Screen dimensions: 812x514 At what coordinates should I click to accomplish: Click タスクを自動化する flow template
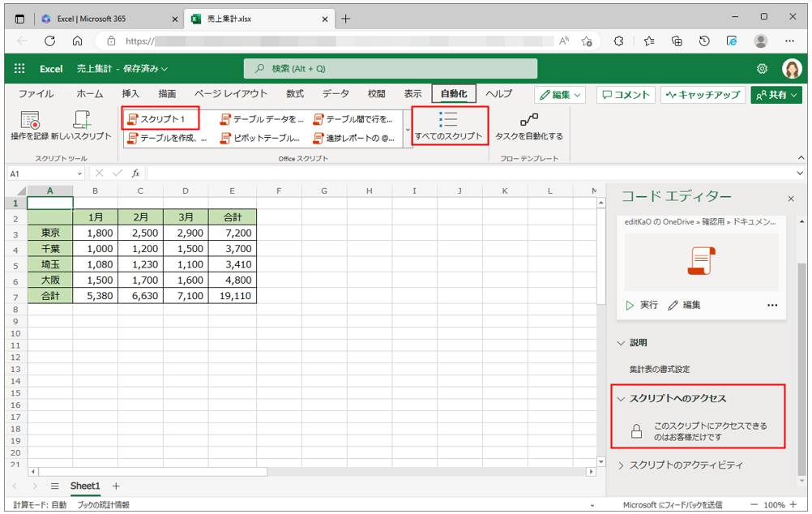tap(528, 126)
